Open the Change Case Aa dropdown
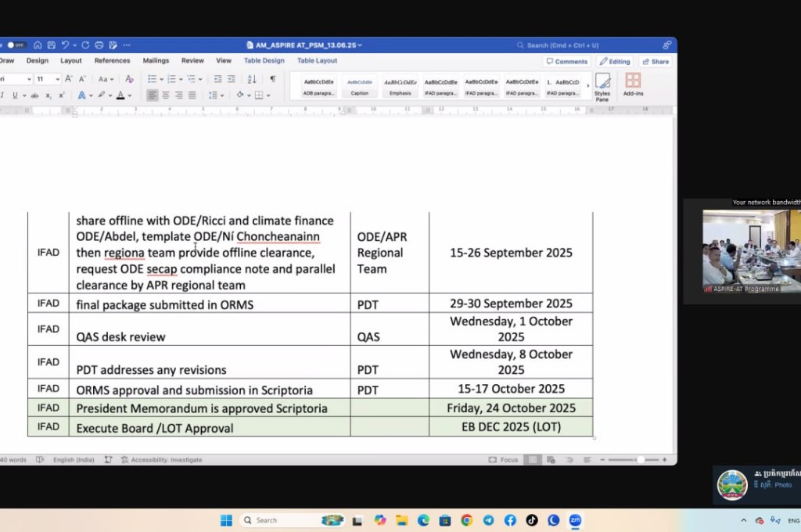This screenshot has width=801, height=532. point(106,79)
